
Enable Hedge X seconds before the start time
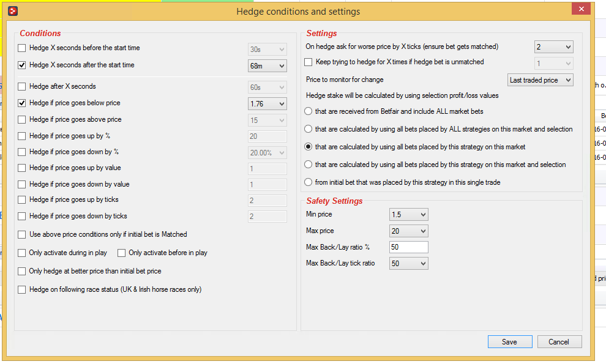tap(22, 48)
